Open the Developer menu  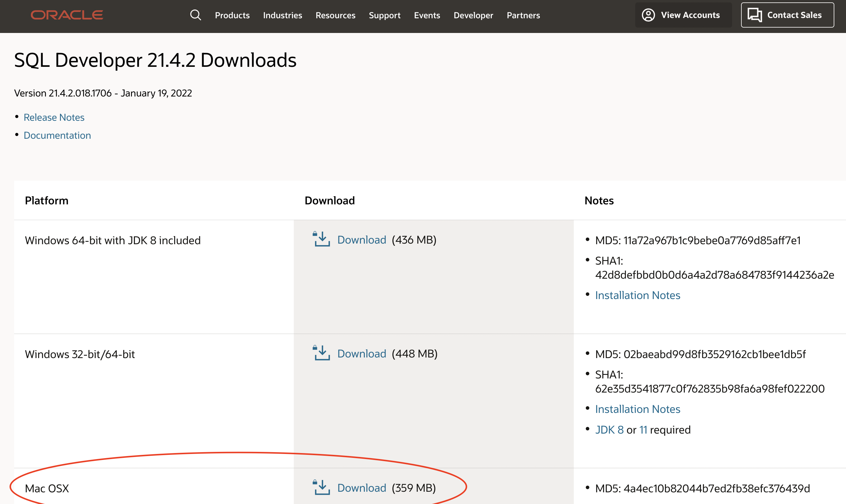tap(473, 15)
